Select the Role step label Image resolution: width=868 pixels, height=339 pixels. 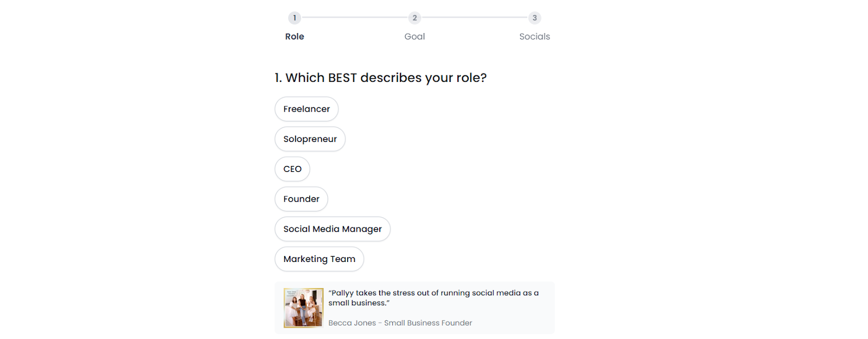click(295, 36)
